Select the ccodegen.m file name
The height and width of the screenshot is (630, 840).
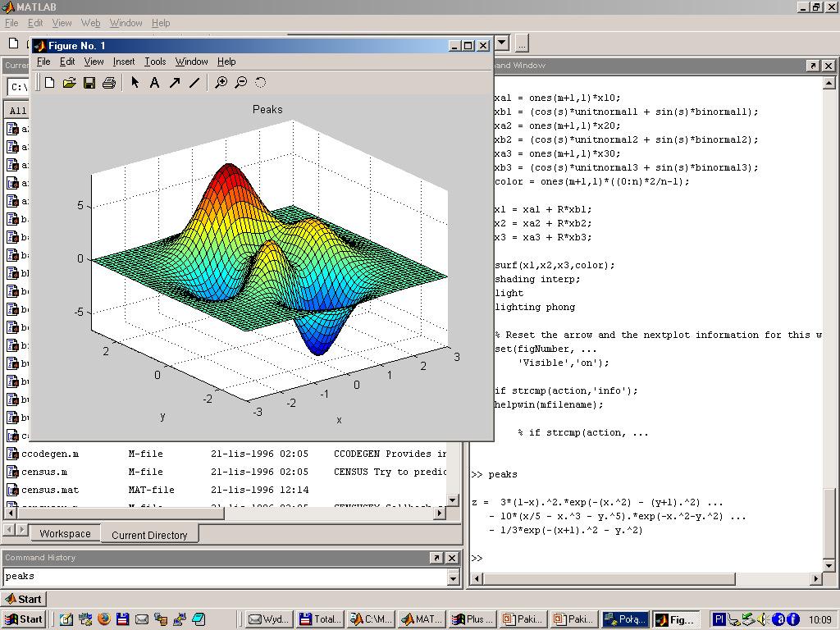[50, 454]
